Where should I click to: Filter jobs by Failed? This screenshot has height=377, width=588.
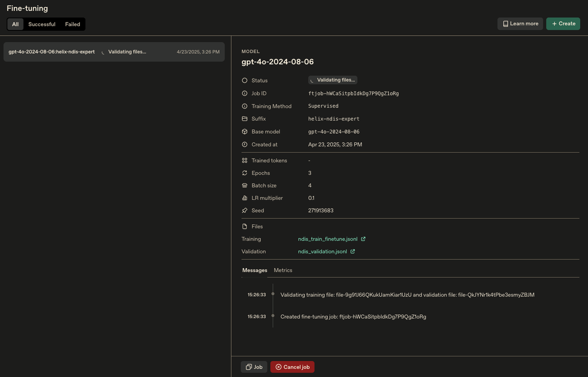coord(73,24)
